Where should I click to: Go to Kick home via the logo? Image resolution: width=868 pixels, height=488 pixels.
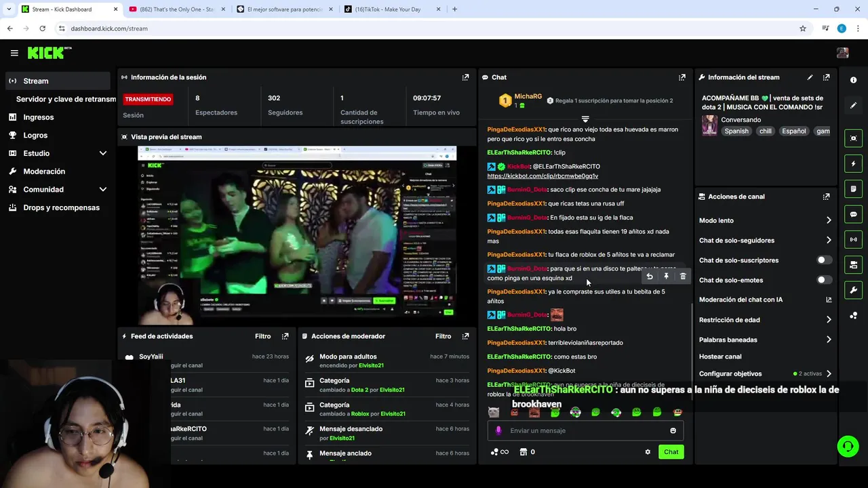pyautogui.click(x=49, y=53)
